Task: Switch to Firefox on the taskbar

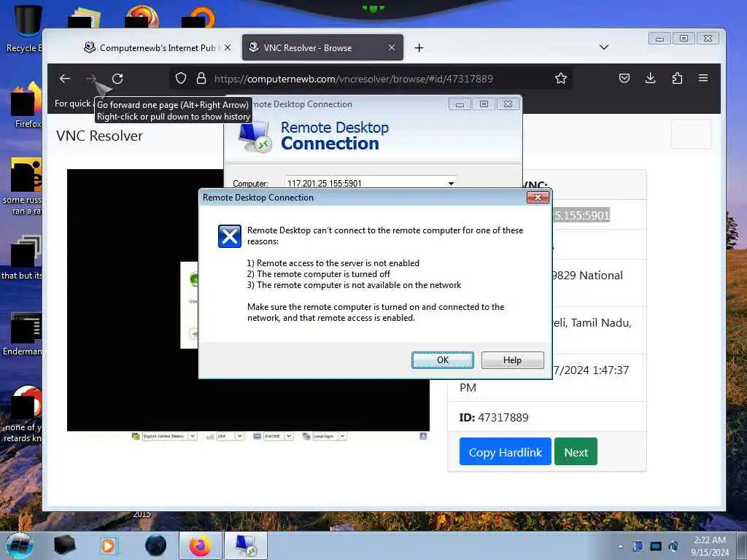Action: 200,545
